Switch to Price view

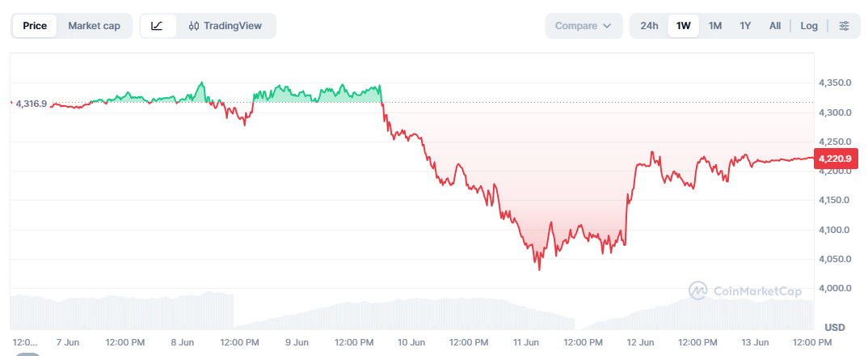point(35,26)
